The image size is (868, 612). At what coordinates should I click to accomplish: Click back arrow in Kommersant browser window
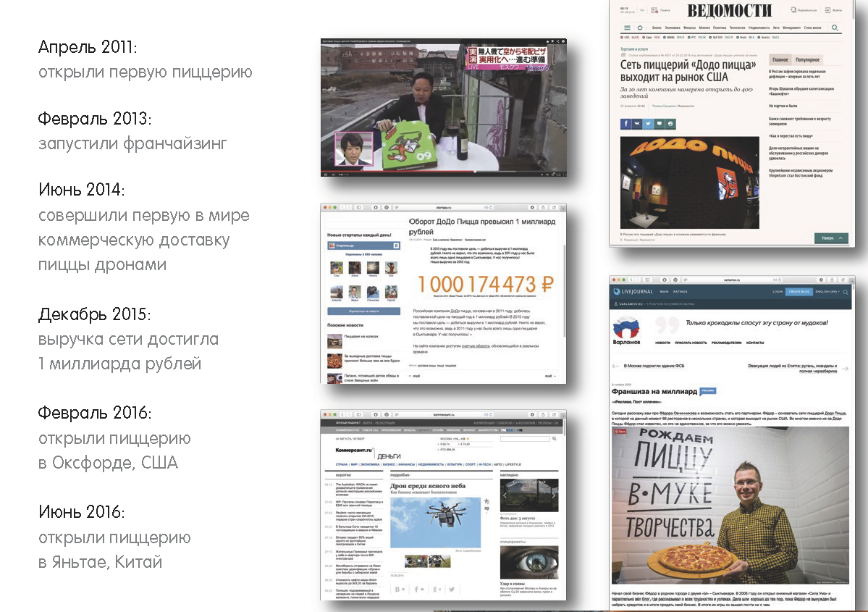tap(342, 414)
